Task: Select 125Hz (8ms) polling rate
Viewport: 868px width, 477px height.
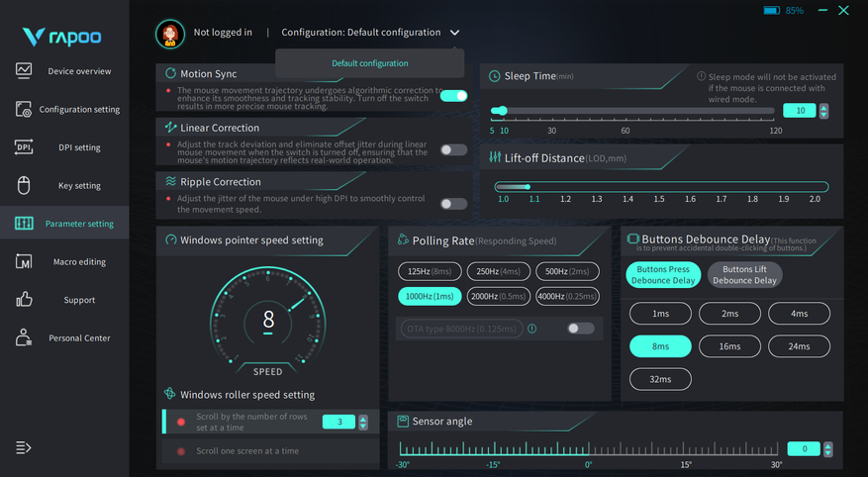Action: coord(430,271)
